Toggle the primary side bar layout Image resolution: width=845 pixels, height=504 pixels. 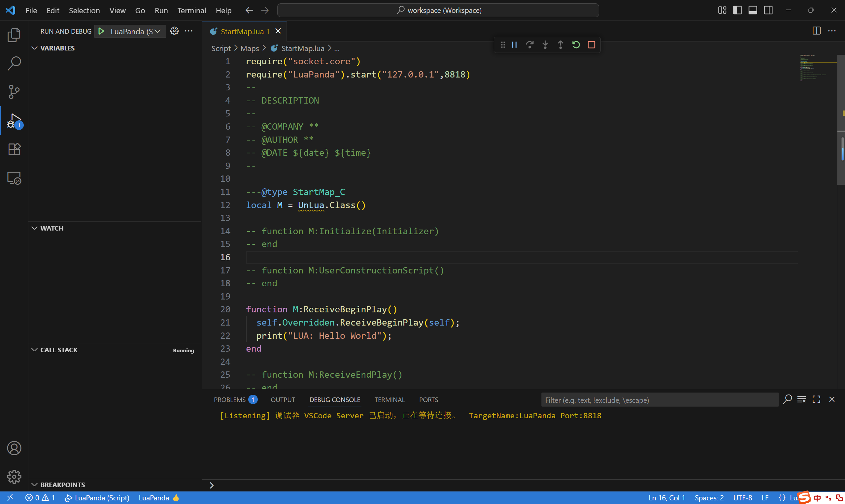point(737,10)
